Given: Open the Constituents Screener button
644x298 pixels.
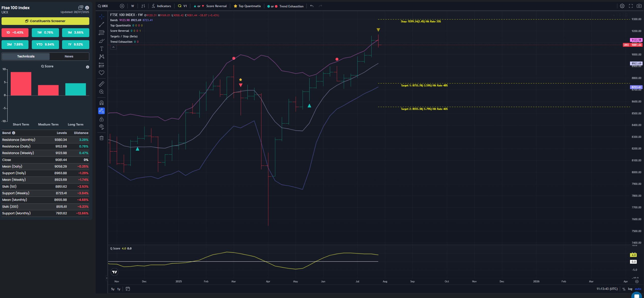Looking at the screenshot, I should tap(45, 21).
